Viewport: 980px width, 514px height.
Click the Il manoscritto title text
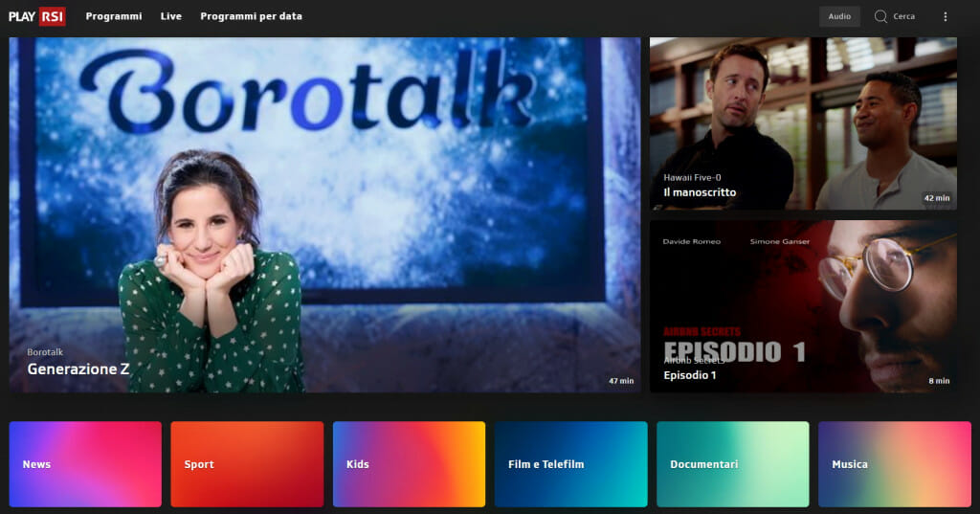coord(700,192)
